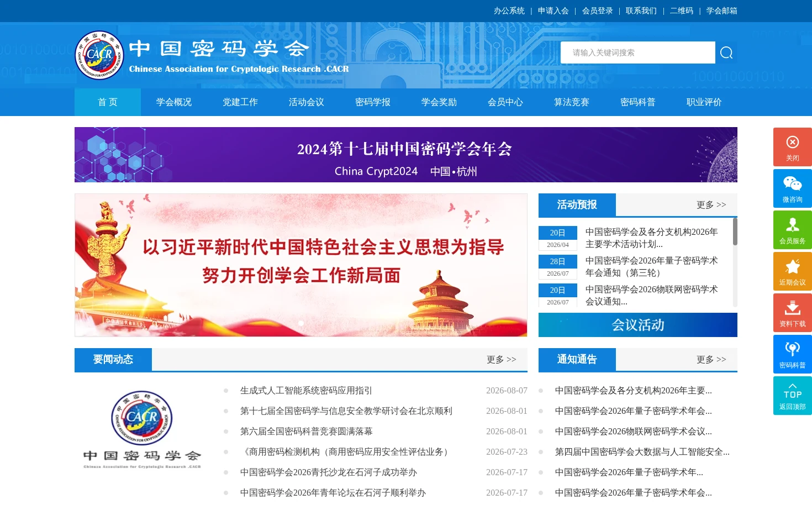Select 首页 in the navigation bar
The height and width of the screenshot is (510, 812).
pos(108,102)
